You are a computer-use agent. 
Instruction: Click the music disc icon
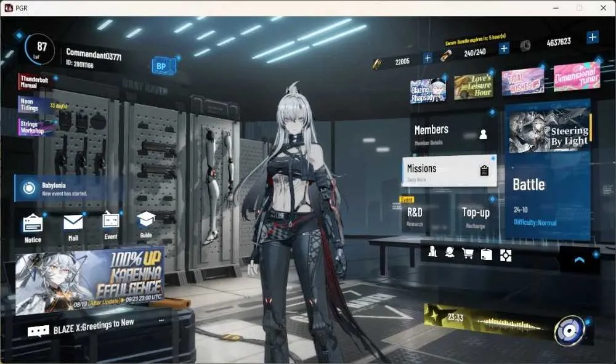569,331
